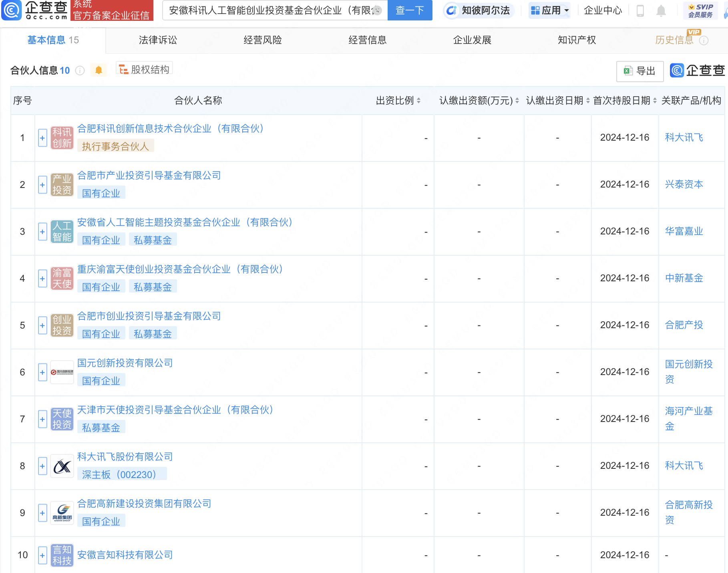
Task: Show info tooltip beside 历史信息 tab
Action: [704, 40]
